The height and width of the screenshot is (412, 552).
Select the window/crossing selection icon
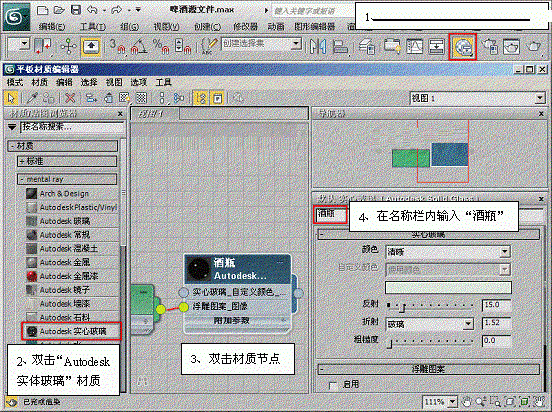point(43,47)
